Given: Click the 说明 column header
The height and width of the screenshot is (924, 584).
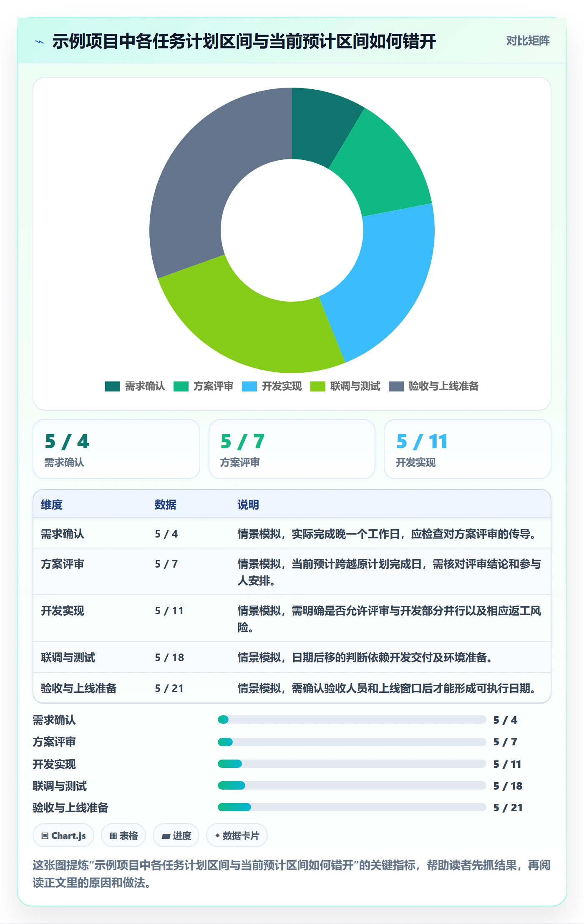Looking at the screenshot, I should (248, 505).
